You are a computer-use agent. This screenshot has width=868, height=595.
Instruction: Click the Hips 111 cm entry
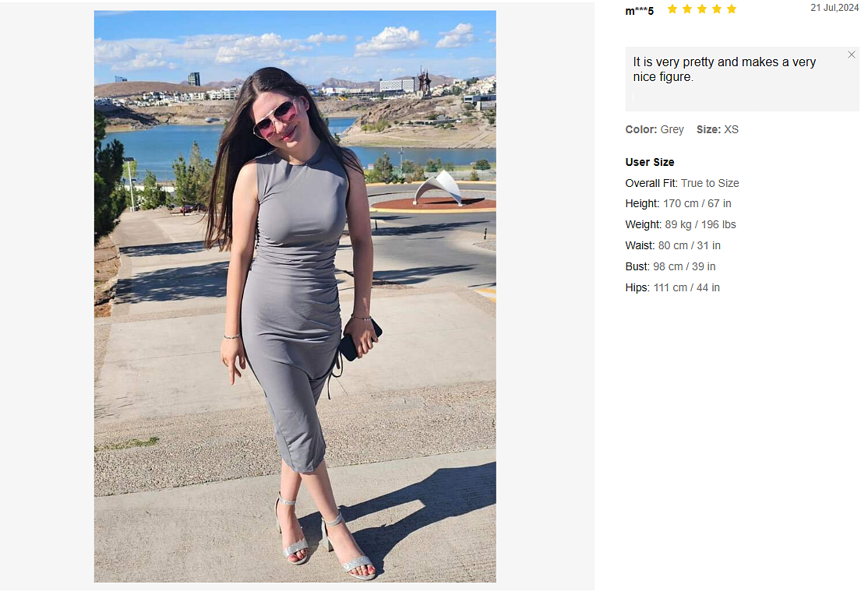coord(672,288)
